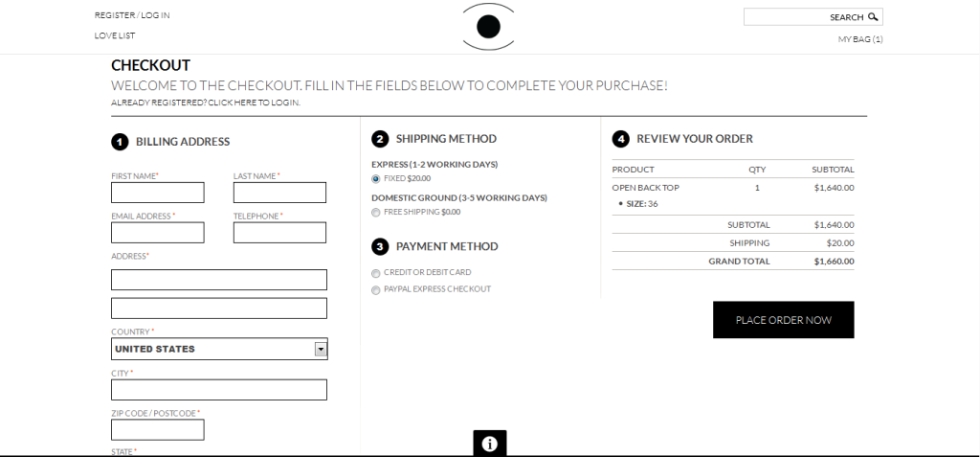Click into the search text box

[x=787, y=17]
